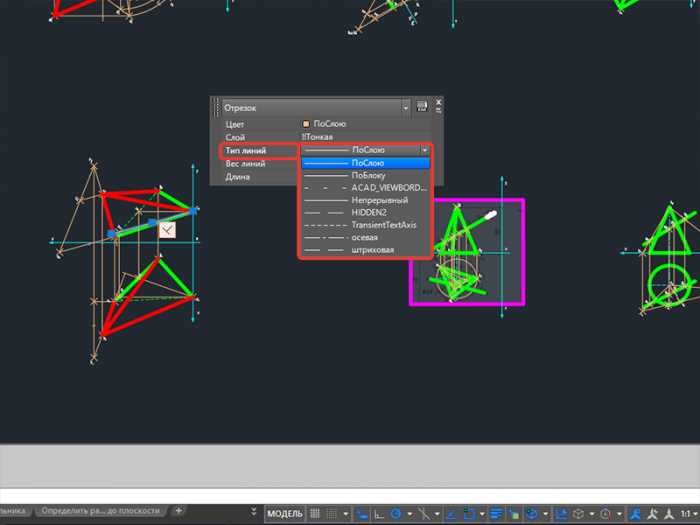Click the annotation visibility icon in status bar
The width and height of the screenshot is (700, 525).
click(x=632, y=513)
